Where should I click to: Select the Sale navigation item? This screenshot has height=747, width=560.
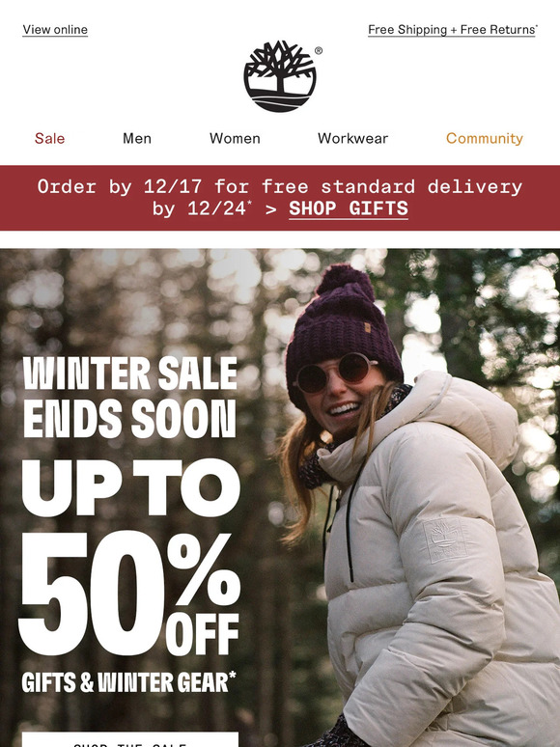[49, 138]
